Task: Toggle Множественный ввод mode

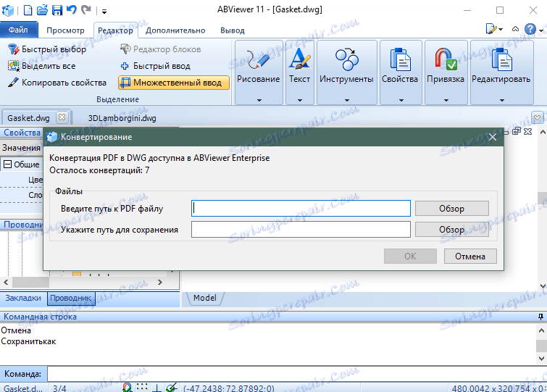Action: click(174, 83)
